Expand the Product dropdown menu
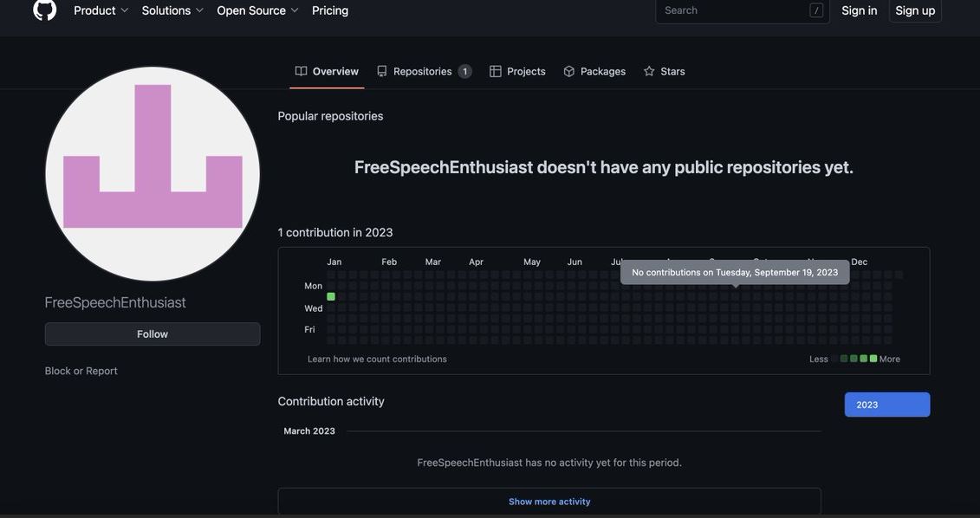 [101, 10]
